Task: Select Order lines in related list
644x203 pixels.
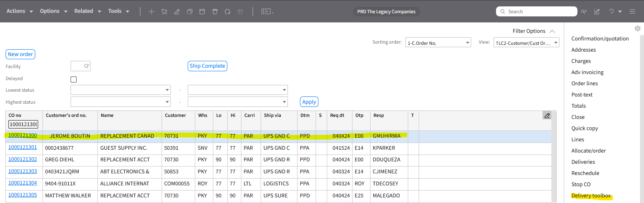Action: pyautogui.click(x=585, y=83)
